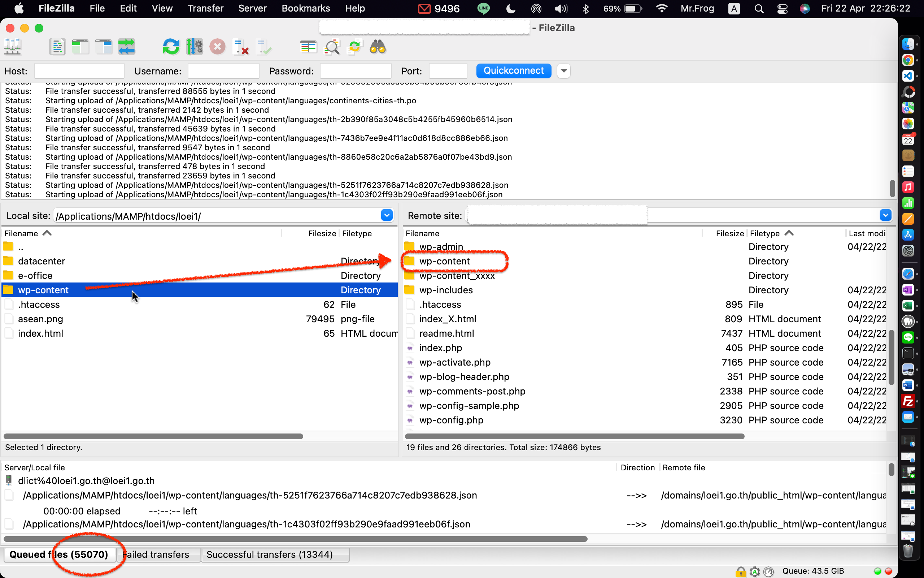Sort remote list by Filetype column
The image size is (924, 578).
click(796, 233)
